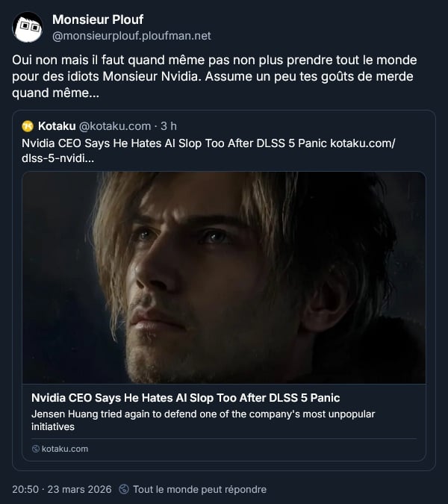This screenshot has width=448, height=504.
Task: Click the kotaku.com domain in the card footer
Action: 65,449
